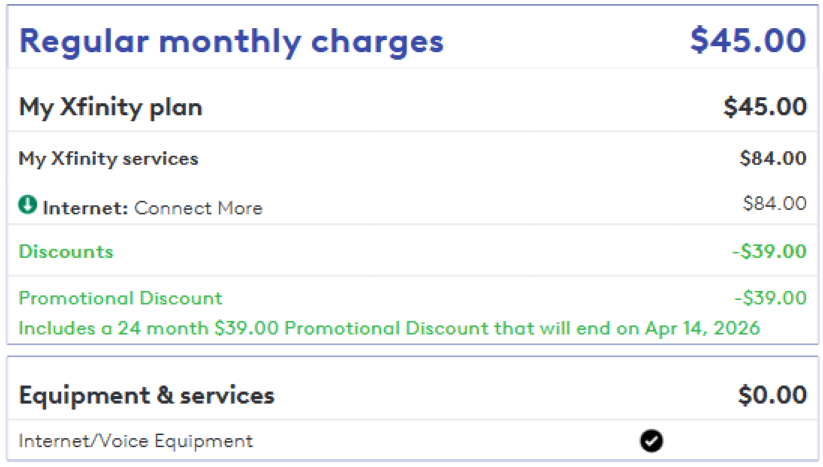Open the Regular monthly charges heading
Viewport: 823px width, 467px height.
(231, 41)
